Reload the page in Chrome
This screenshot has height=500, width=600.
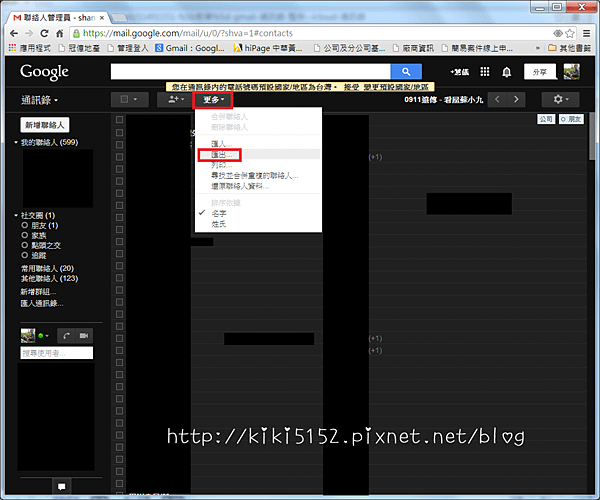coord(44,34)
